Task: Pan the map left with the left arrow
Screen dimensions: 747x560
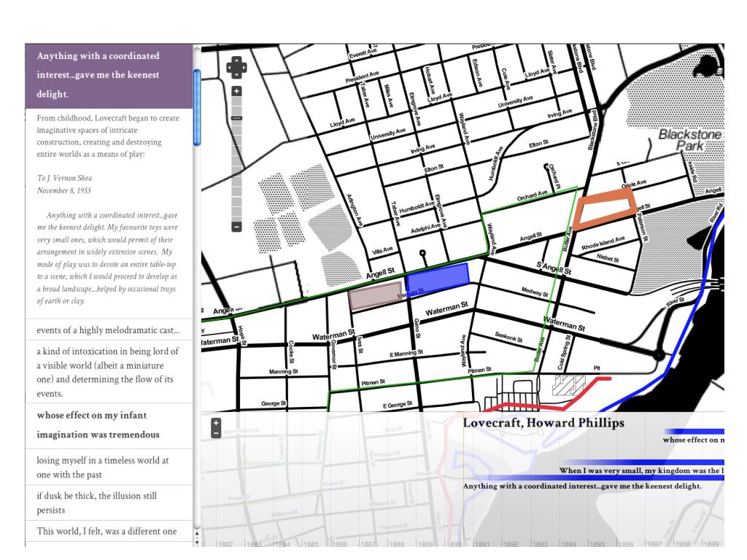Action: [x=230, y=67]
